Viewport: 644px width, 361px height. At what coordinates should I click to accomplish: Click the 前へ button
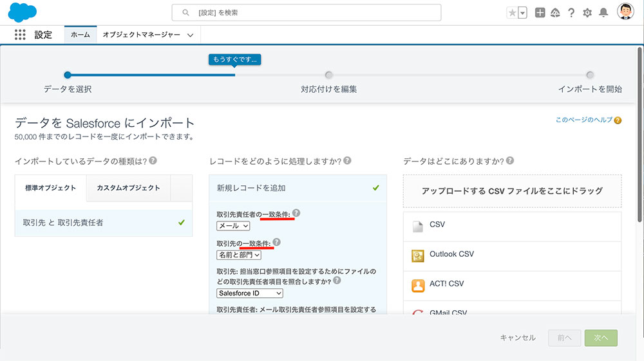tap(564, 338)
